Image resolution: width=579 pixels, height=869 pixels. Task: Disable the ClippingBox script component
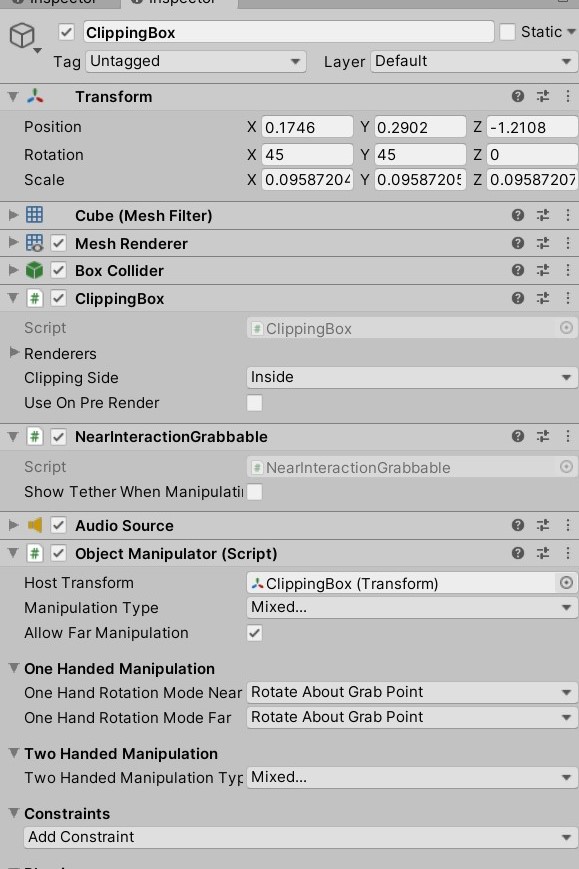pyautogui.click(x=59, y=299)
